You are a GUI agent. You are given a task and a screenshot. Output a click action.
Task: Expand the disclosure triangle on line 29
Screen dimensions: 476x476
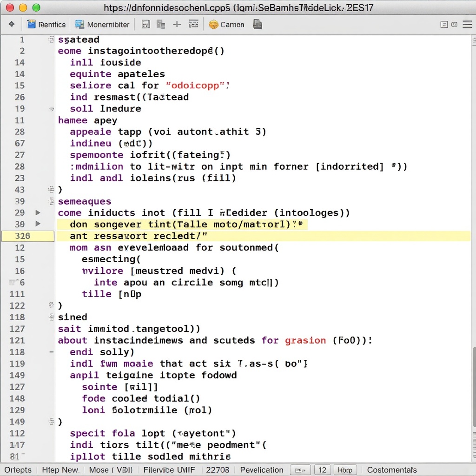[x=38, y=213]
